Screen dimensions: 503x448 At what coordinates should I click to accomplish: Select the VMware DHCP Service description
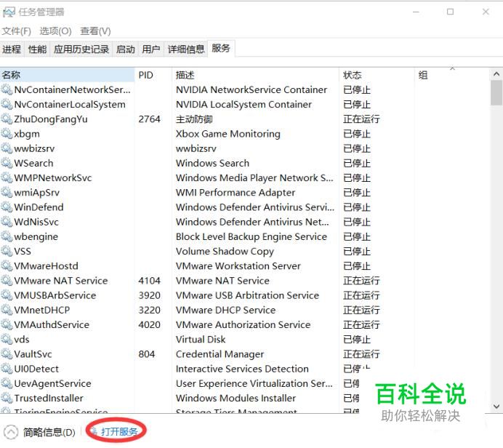[226, 310]
